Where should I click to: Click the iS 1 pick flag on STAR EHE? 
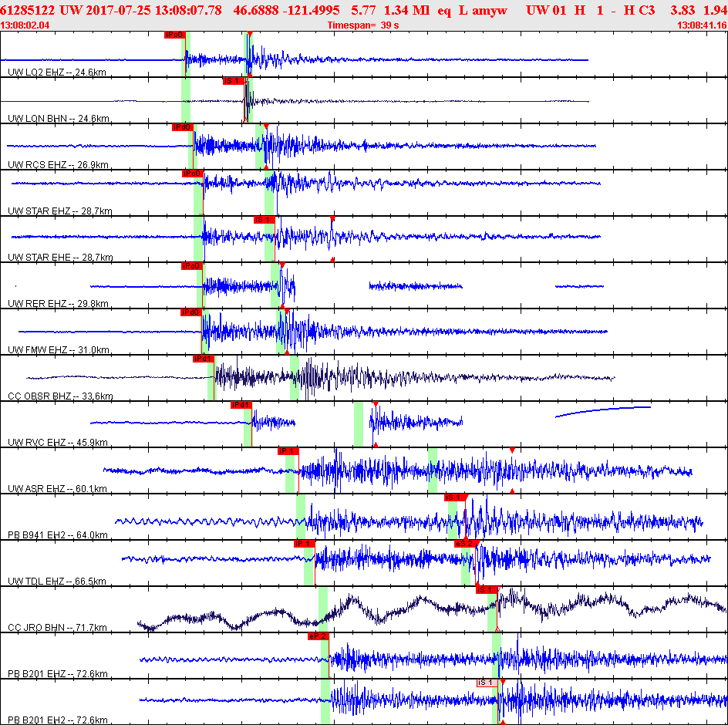click(x=265, y=220)
